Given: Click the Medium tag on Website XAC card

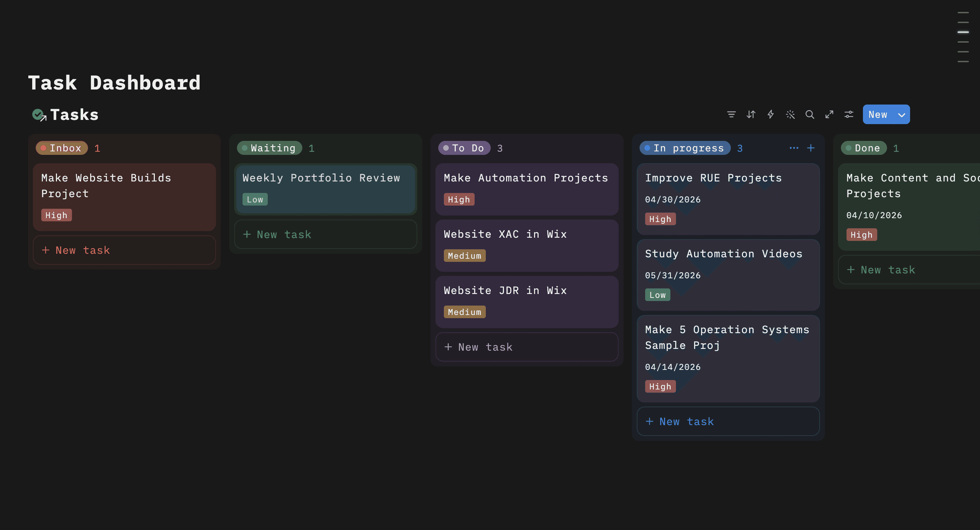Looking at the screenshot, I should coord(464,256).
